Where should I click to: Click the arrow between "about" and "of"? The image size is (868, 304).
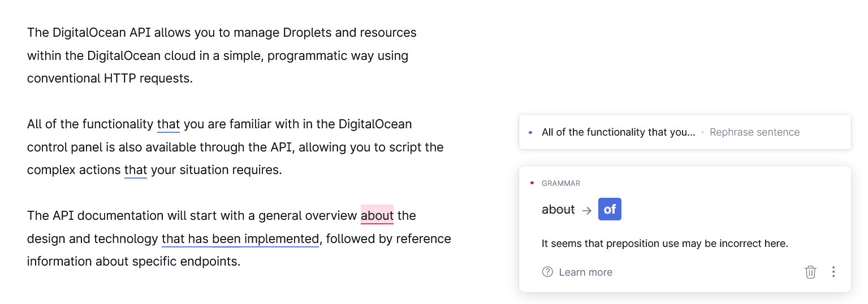click(x=586, y=210)
